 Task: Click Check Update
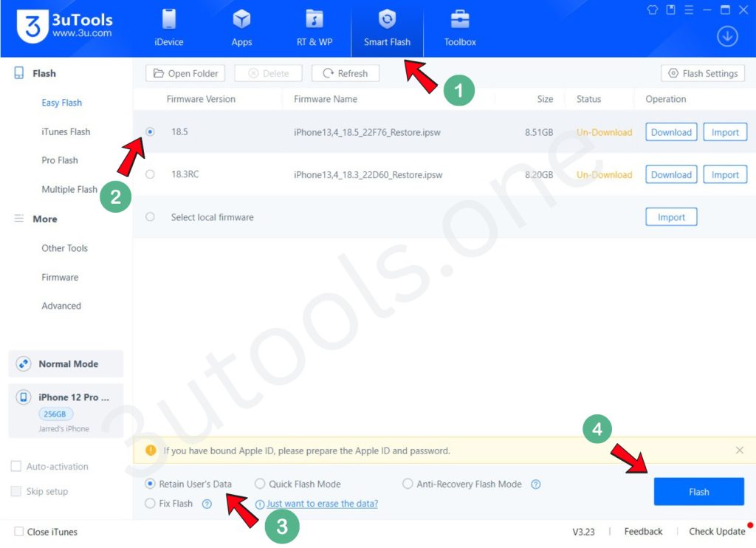click(717, 532)
